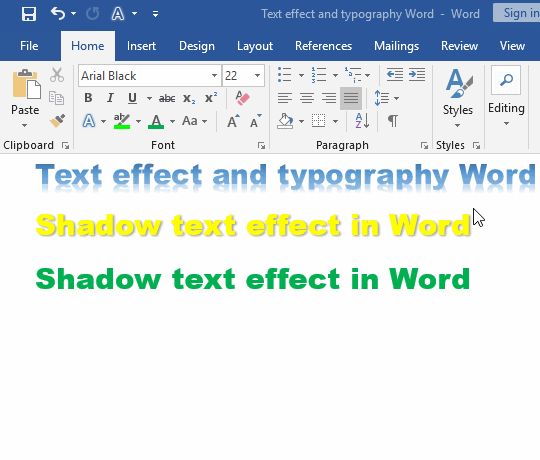
Task: Decrease paragraph indent
Action: pos(395,74)
